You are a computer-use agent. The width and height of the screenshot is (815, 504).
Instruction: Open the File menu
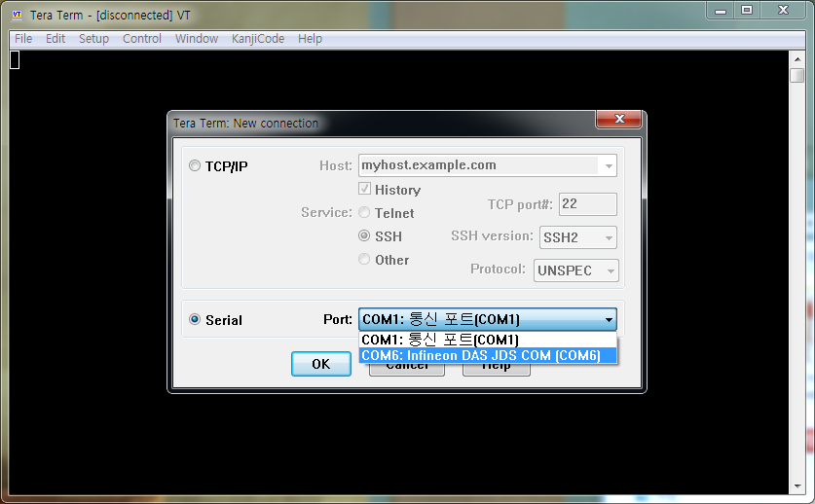23,39
